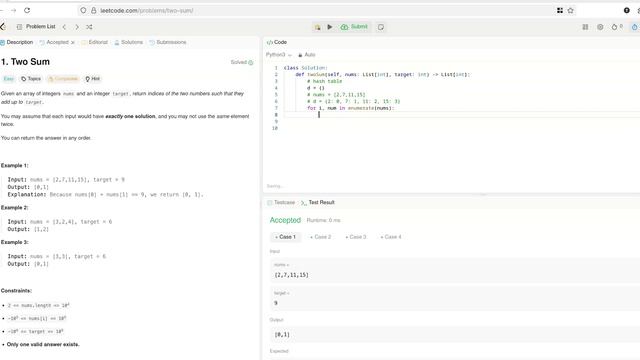Screen dimensions: 640x360
Task: Reload the page in browser
Action: 27,10
